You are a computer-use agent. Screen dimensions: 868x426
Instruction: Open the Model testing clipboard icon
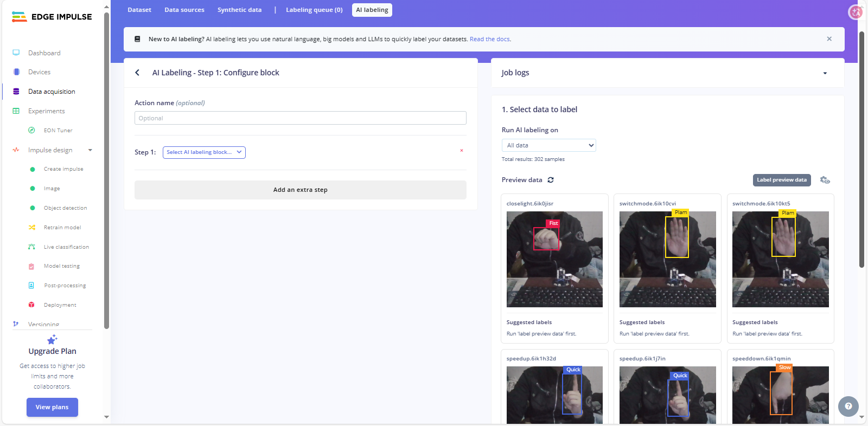[x=31, y=266]
